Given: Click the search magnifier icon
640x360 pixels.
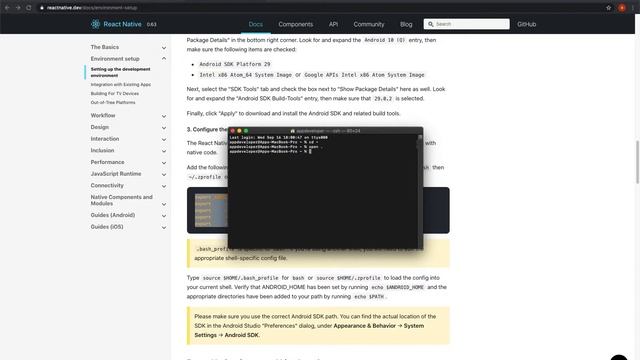Looking at the screenshot, I should click(x=431, y=24).
